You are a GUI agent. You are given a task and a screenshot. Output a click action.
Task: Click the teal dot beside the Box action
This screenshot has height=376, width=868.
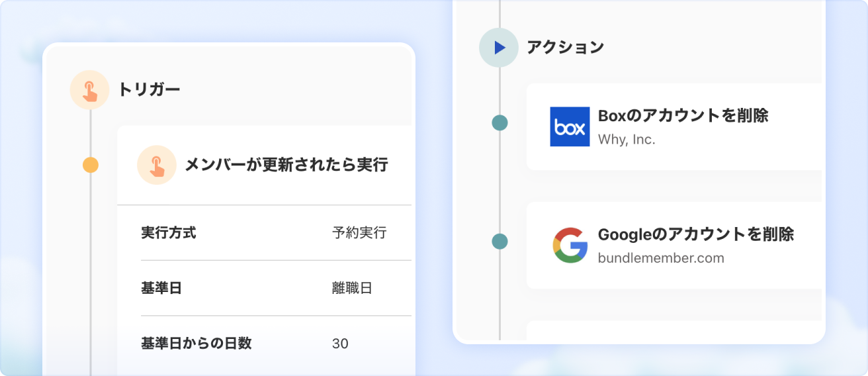pos(499,122)
